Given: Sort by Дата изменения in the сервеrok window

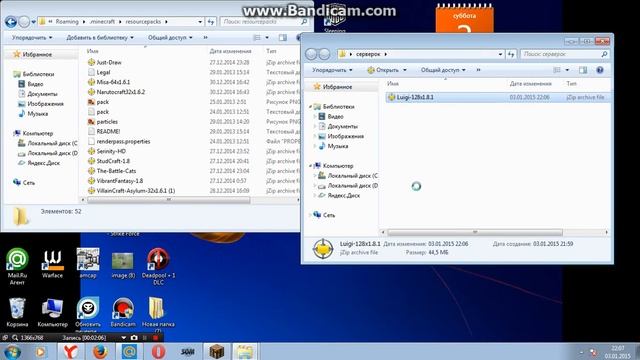Looking at the screenshot, I should point(530,83).
